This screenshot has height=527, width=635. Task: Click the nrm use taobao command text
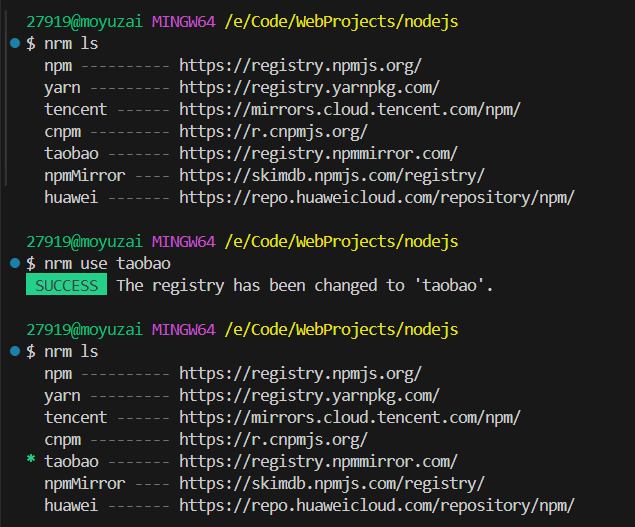click(x=107, y=264)
